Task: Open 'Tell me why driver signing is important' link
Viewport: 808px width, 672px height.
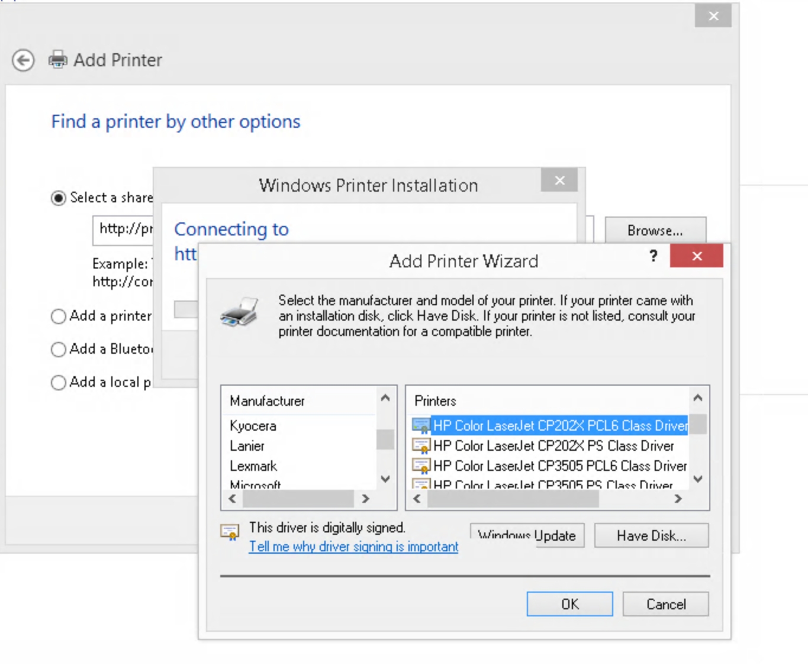Action: coord(353,547)
